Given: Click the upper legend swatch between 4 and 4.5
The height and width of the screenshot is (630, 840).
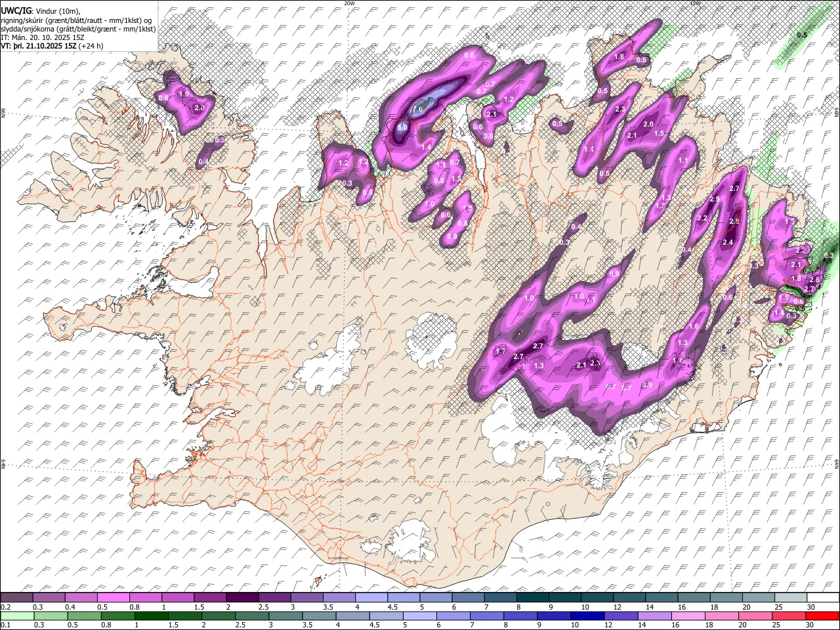Looking at the screenshot, I should coord(371,598).
